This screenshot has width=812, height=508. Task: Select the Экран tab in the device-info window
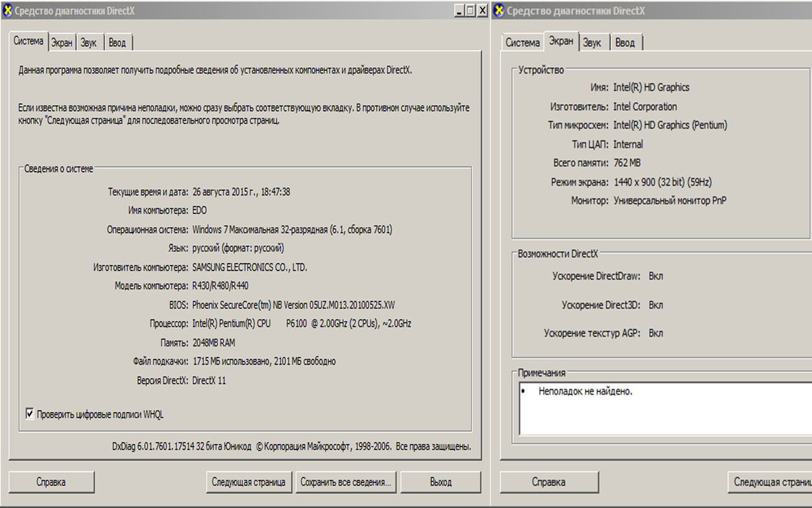tap(561, 41)
